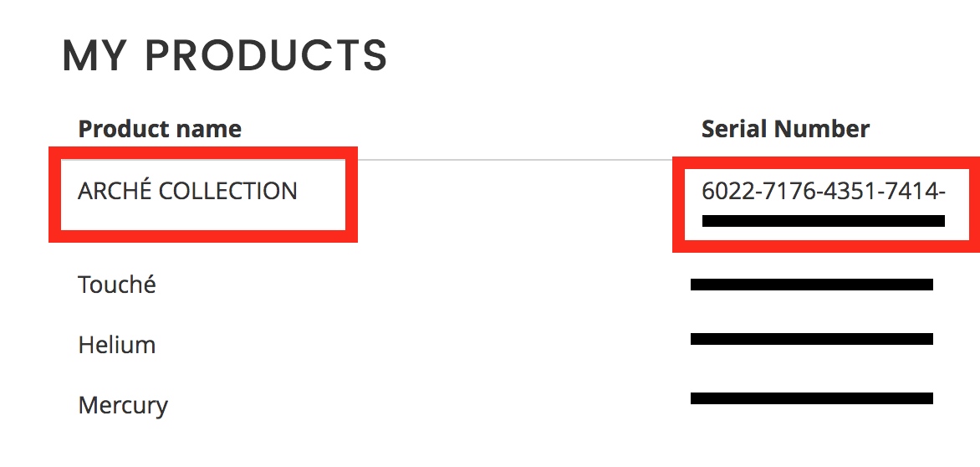This screenshot has width=980, height=467.
Task: Click Helium's hidden serial number bar
Action: coord(811,339)
